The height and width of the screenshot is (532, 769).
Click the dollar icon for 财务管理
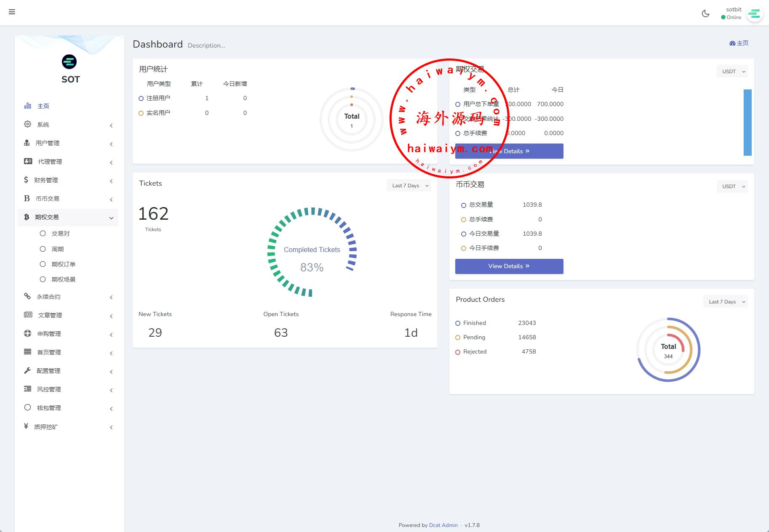point(26,180)
